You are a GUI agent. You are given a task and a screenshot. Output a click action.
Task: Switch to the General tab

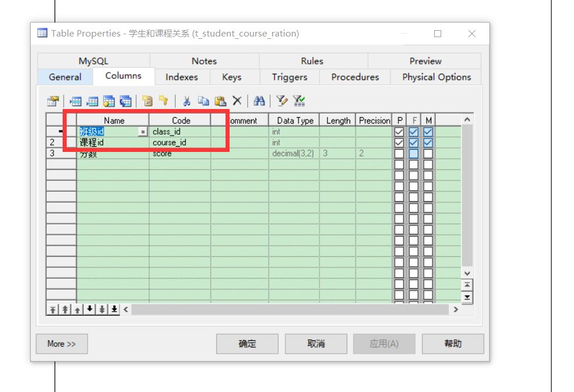coord(65,77)
